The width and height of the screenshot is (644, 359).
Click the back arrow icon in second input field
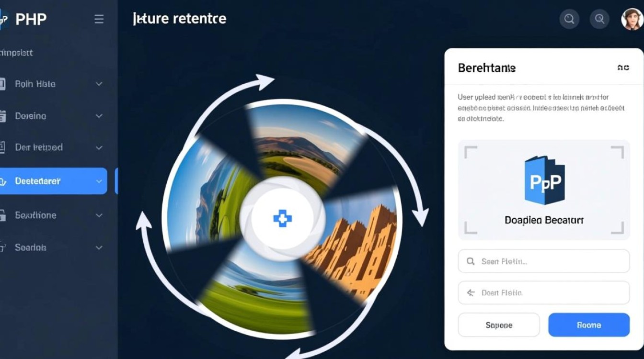tap(471, 292)
